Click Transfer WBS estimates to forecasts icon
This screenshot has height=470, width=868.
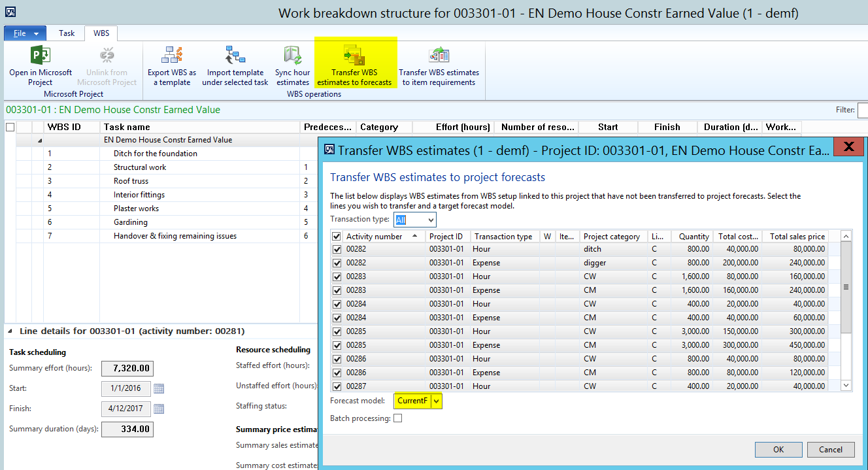click(354, 56)
